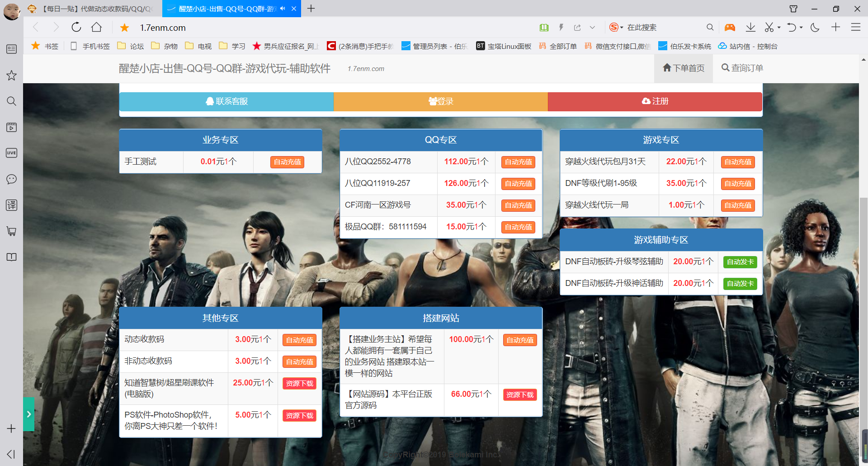Image resolution: width=868 pixels, height=466 pixels.
Task: Open sidebar favorites star icon
Action: [11, 75]
